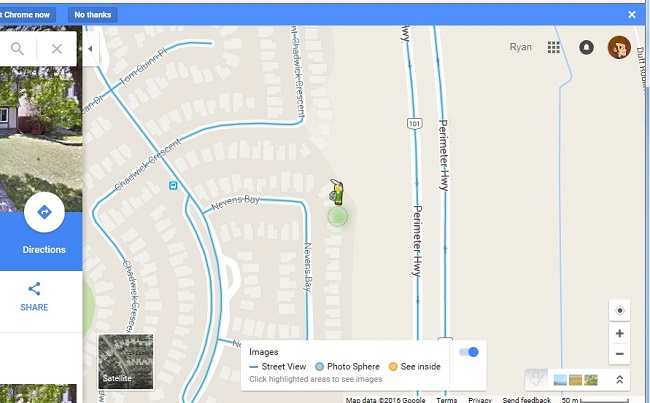Screen dimensions: 650x403
Task: Switch to Satellite view thumbnail
Action: [126, 362]
